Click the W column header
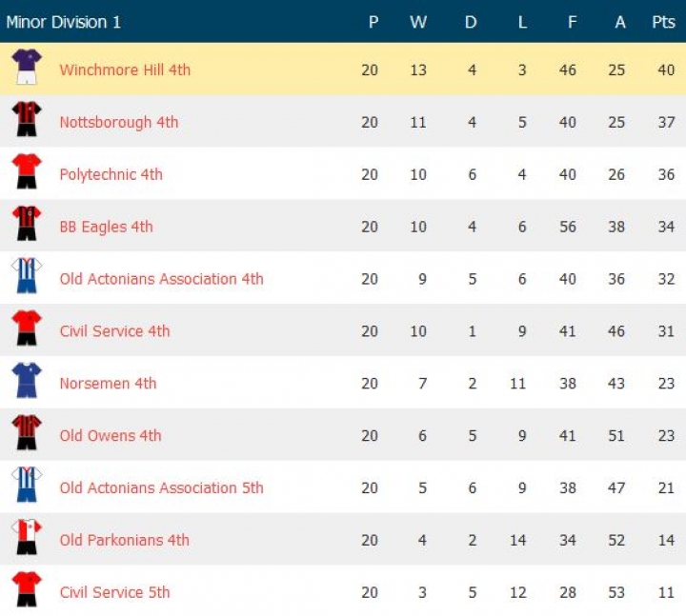 click(x=418, y=22)
